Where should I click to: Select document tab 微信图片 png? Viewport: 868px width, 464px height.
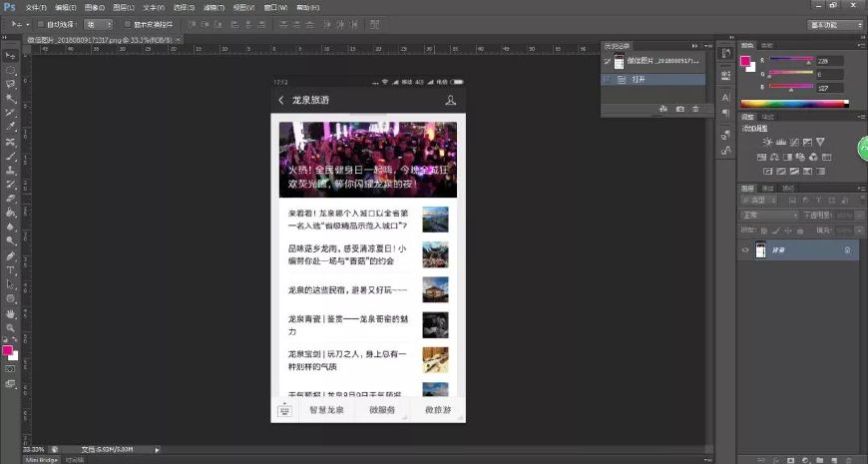click(100, 40)
